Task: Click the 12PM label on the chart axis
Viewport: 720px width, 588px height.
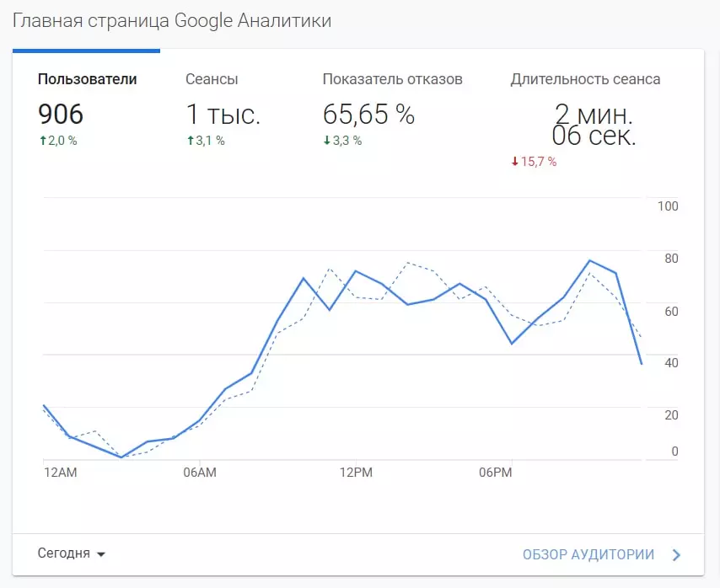Action: coord(355,473)
